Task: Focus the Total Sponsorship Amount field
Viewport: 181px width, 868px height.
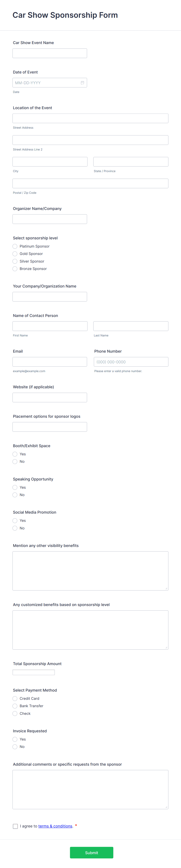Action: [x=34, y=672]
